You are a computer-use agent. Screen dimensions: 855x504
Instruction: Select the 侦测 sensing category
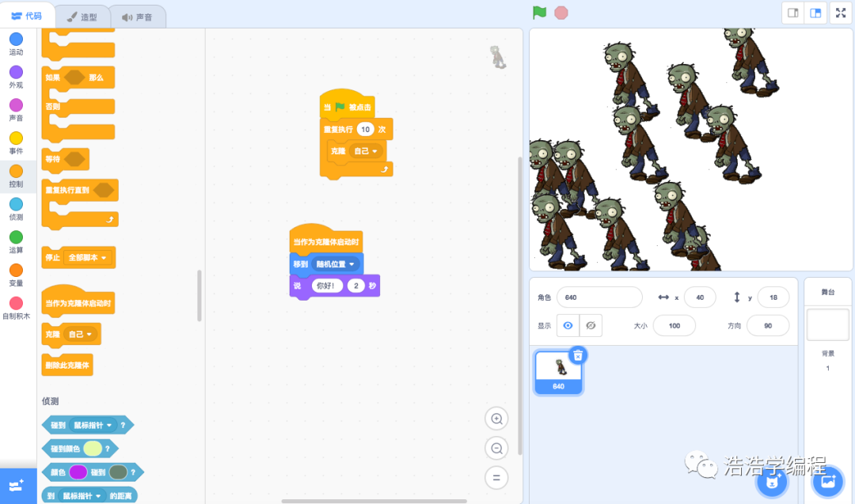pos(17,209)
